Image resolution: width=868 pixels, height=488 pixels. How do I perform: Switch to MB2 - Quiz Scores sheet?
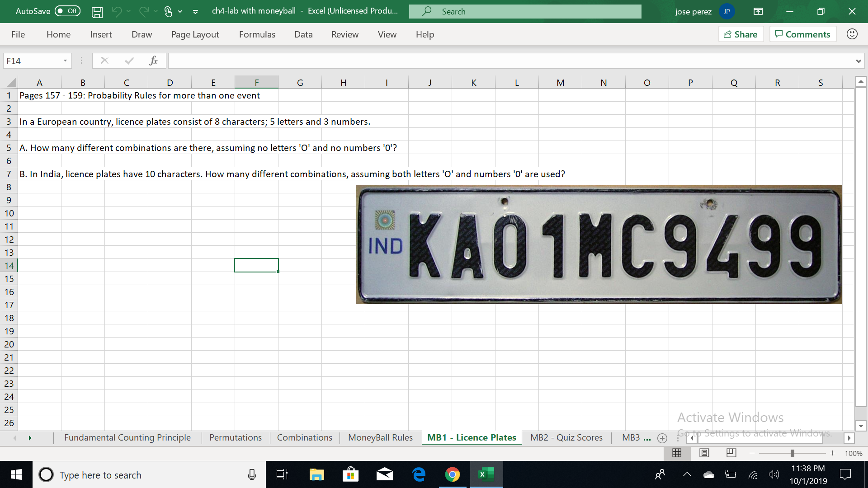click(566, 437)
